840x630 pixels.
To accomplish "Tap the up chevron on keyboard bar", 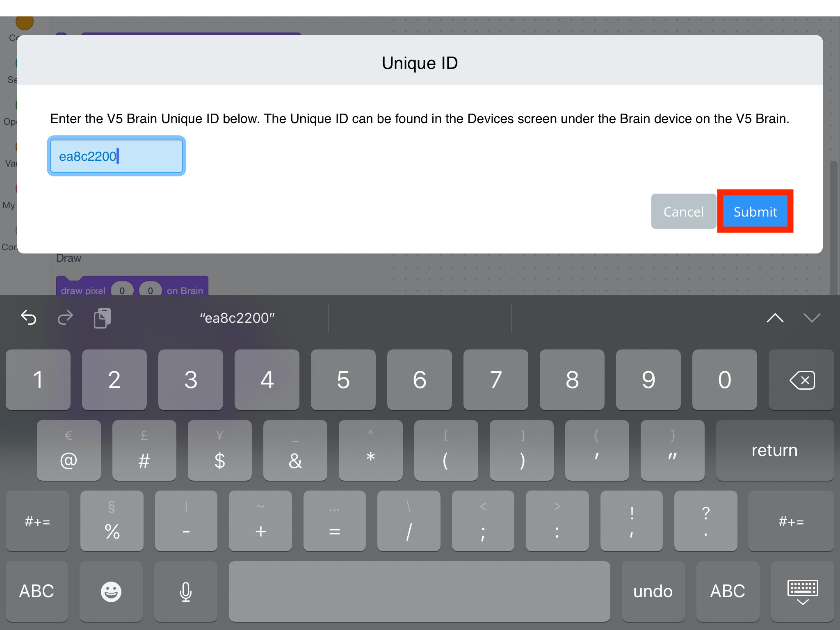I will click(775, 318).
